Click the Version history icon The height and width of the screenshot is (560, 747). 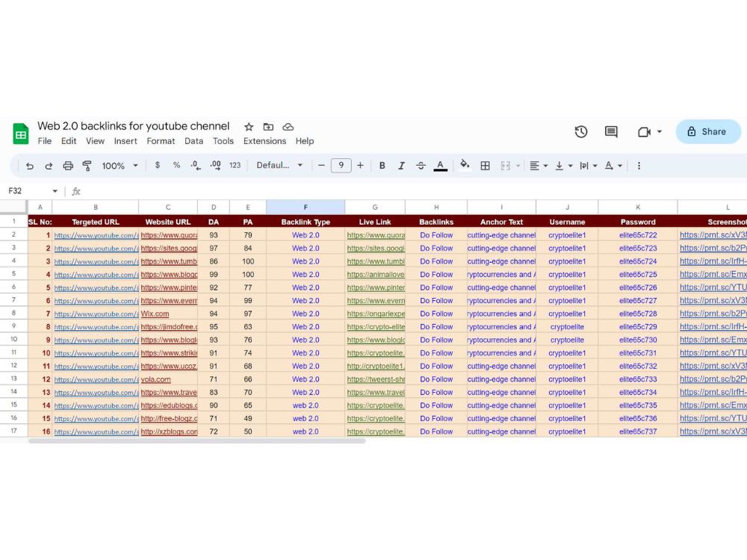point(581,131)
